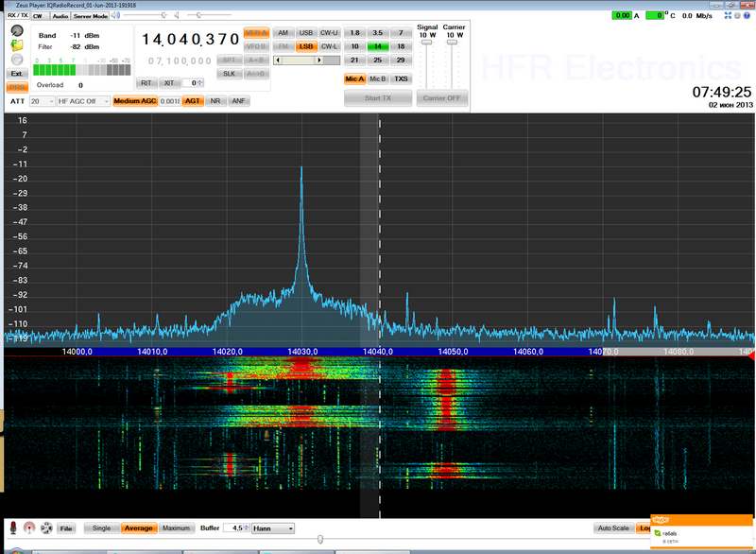Toggle the ANF notch filter button
The width and height of the screenshot is (756, 554).
point(238,100)
